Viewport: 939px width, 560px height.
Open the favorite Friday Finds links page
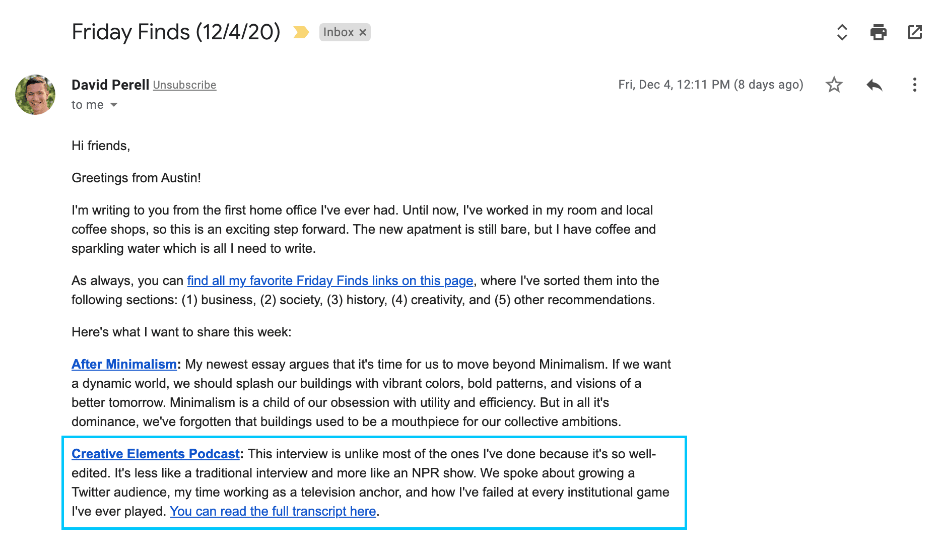click(x=330, y=281)
